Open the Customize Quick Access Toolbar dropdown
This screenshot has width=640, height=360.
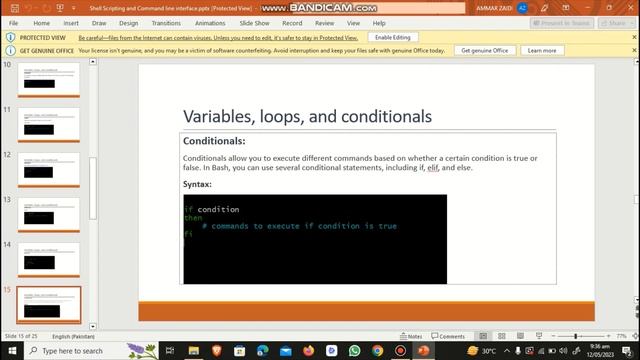(x=73, y=8)
